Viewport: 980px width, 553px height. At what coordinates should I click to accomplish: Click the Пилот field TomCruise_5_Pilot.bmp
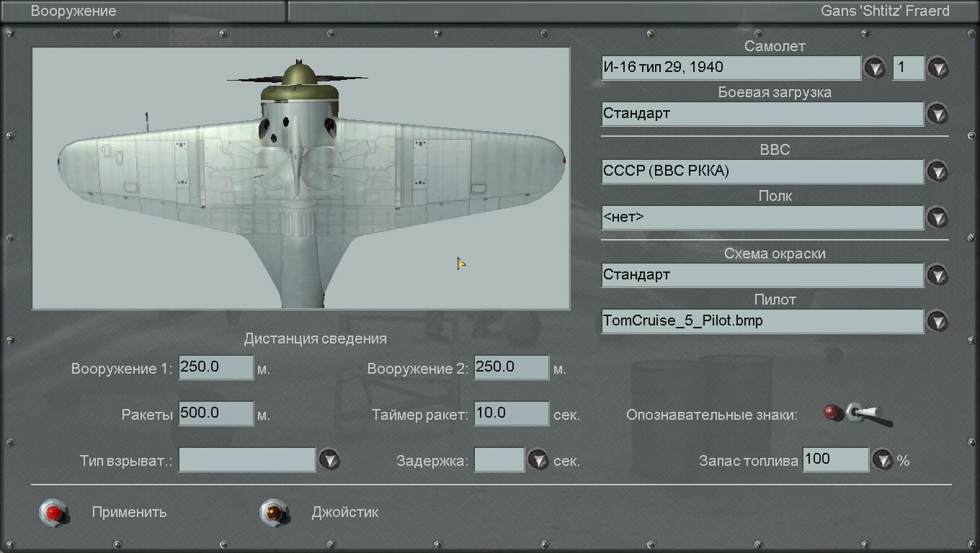pyautogui.click(x=762, y=321)
